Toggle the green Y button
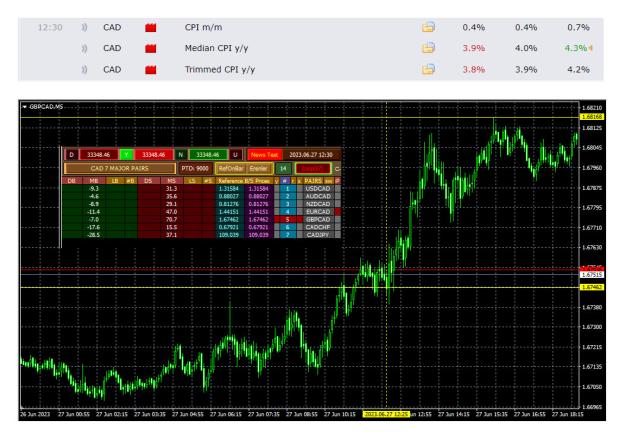This screenshot has height=440, width=625. 126,155
